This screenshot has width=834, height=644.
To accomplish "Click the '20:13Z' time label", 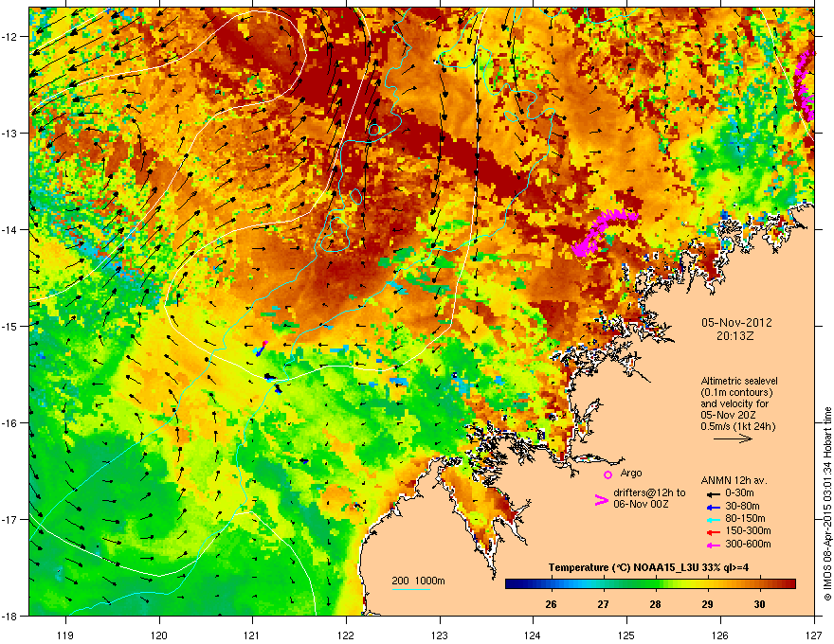I will point(736,336).
